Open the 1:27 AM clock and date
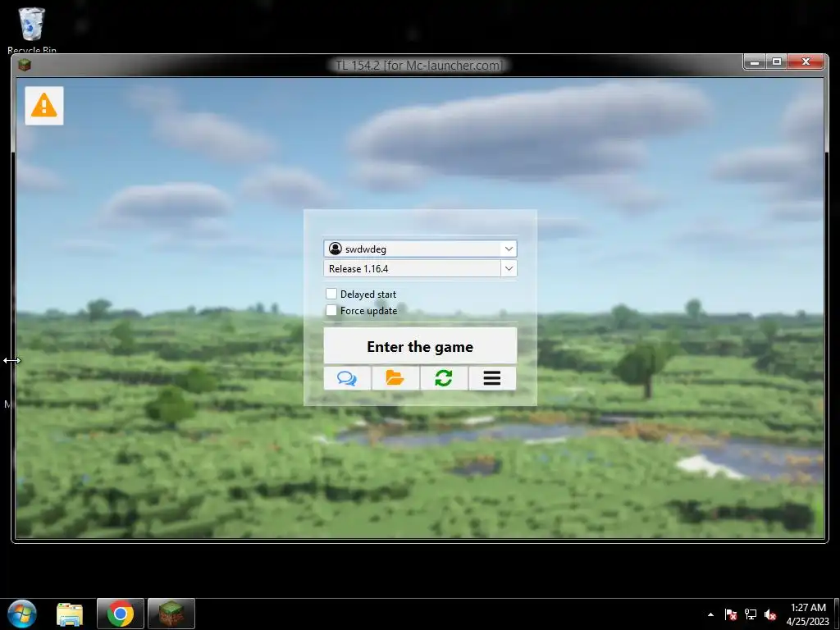Screen dimensions: 840x630 tap(808, 614)
